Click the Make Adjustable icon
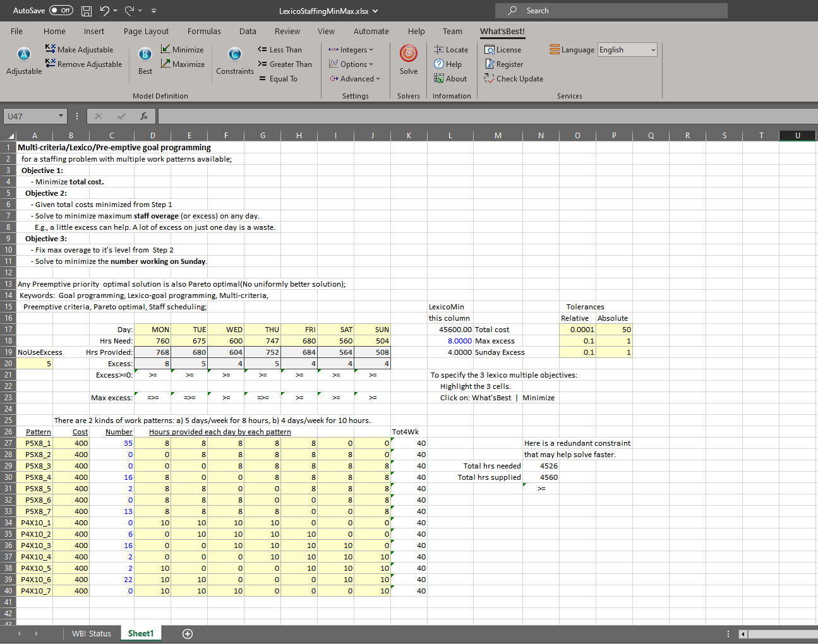The height and width of the screenshot is (644, 818). (51, 49)
